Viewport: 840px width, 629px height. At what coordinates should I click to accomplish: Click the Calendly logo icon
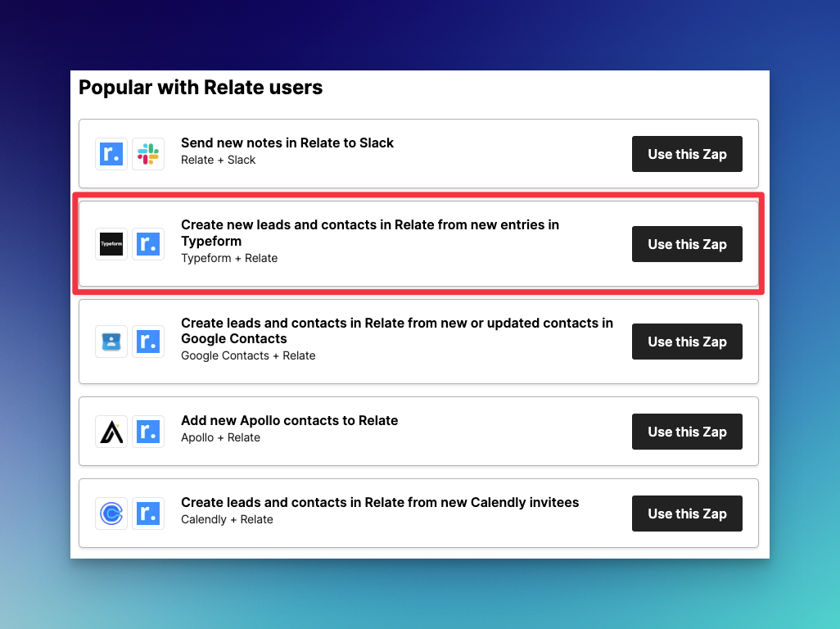111,514
